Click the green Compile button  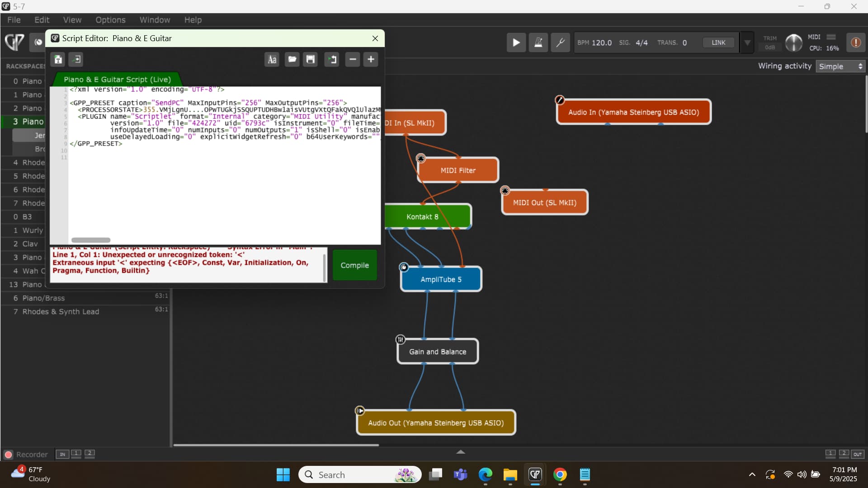pyautogui.click(x=354, y=265)
